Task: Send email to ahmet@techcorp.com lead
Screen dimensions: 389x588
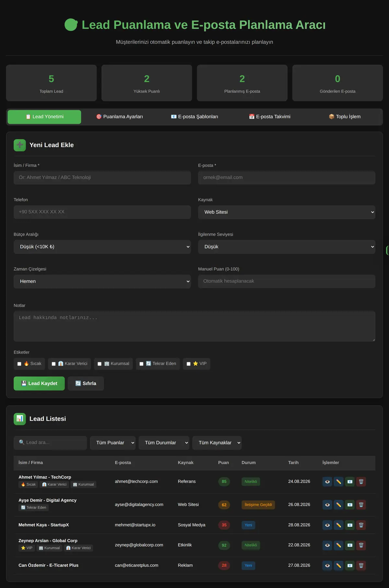Action: point(350,482)
